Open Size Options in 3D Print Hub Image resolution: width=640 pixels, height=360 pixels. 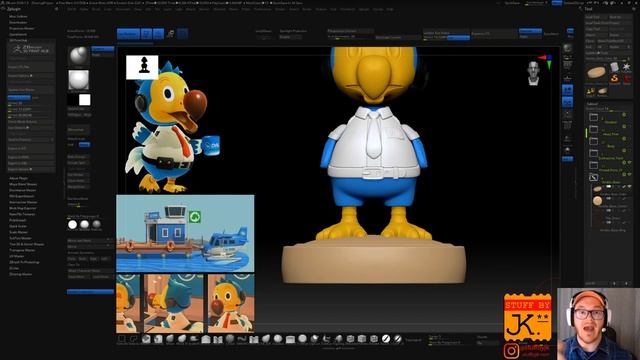coord(31,128)
